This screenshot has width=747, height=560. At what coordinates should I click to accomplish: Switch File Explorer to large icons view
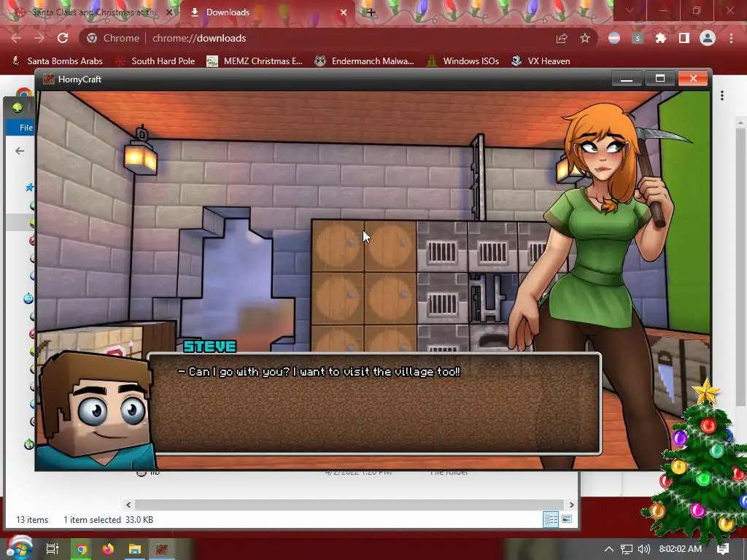coord(566,519)
